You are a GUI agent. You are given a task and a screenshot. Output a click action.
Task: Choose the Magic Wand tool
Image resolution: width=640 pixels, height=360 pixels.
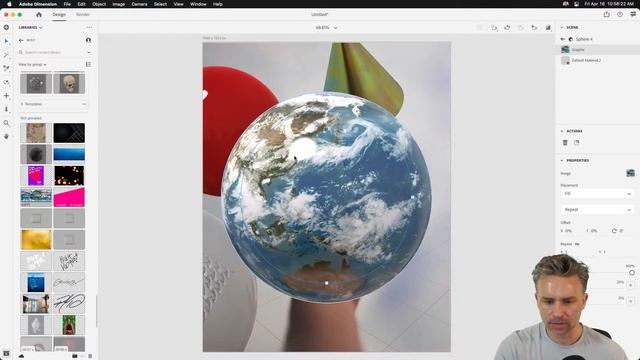tap(6, 55)
